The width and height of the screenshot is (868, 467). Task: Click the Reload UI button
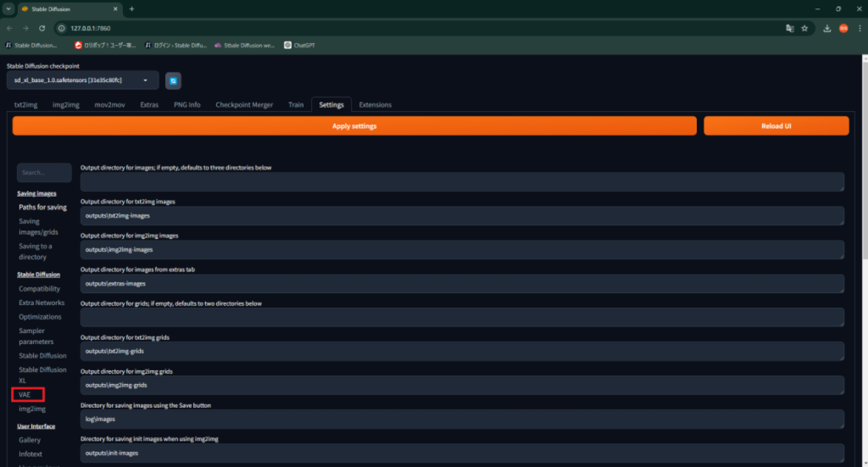pyautogui.click(x=776, y=125)
